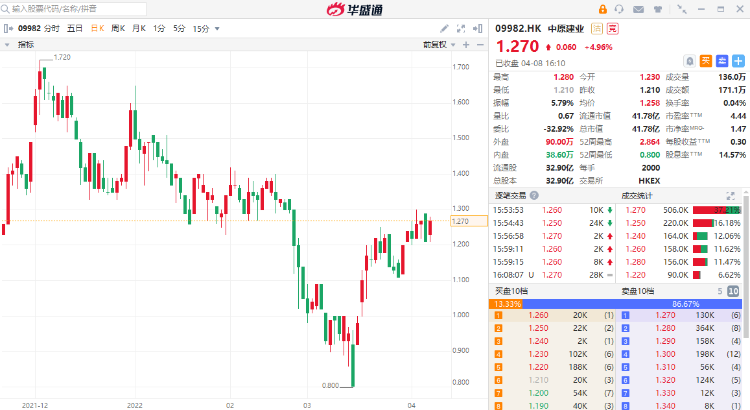
Task: Expand the 指标 indicator triangle
Action: pyautogui.click(x=7, y=45)
